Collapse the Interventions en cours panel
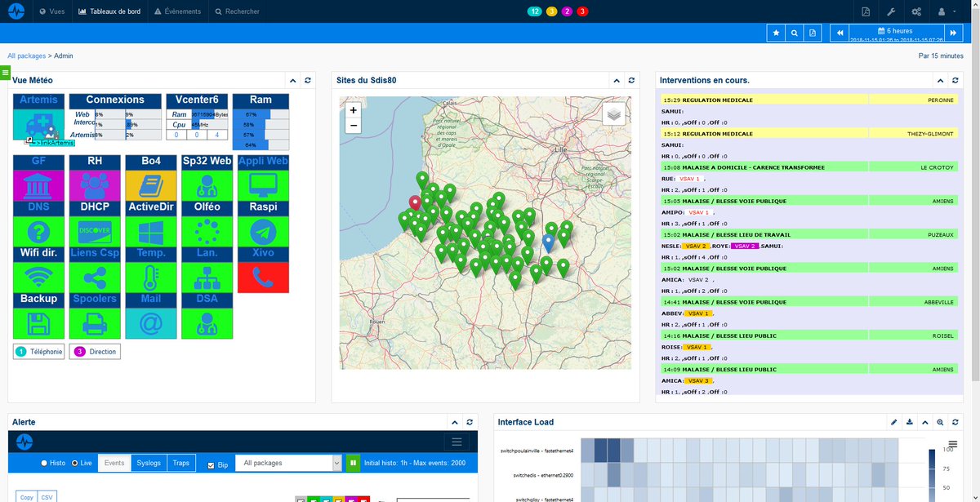Image resolution: width=980 pixels, height=502 pixels. pyautogui.click(x=940, y=80)
